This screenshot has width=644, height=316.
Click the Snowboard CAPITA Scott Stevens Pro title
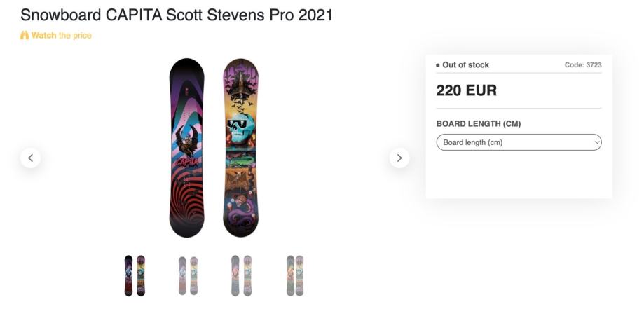pos(177,15)
